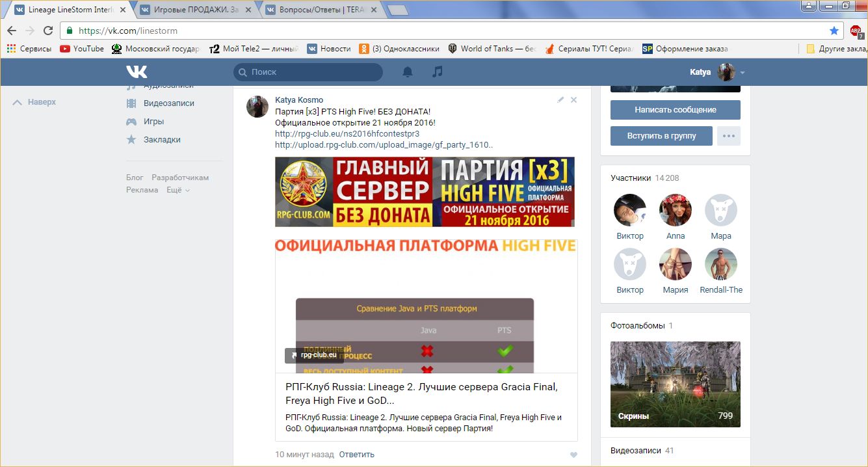Image resolution: width=868 pixels, height=467 pixels.
Task: Open Видеозаписи in left menu
Action: 161,103
